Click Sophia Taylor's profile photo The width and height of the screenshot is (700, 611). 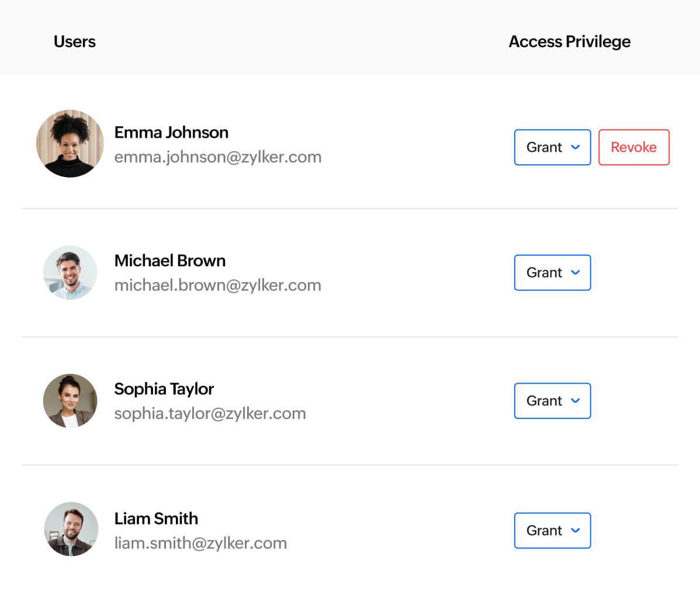70,401
